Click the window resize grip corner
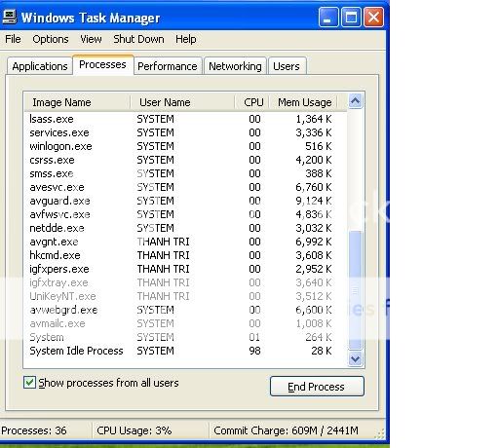 (380, 433)
